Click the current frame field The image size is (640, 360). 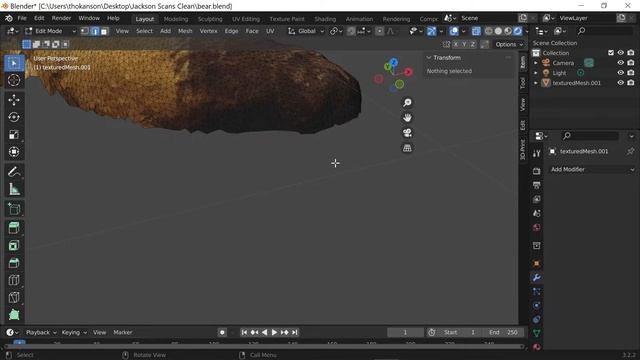[x=405, y=332]
